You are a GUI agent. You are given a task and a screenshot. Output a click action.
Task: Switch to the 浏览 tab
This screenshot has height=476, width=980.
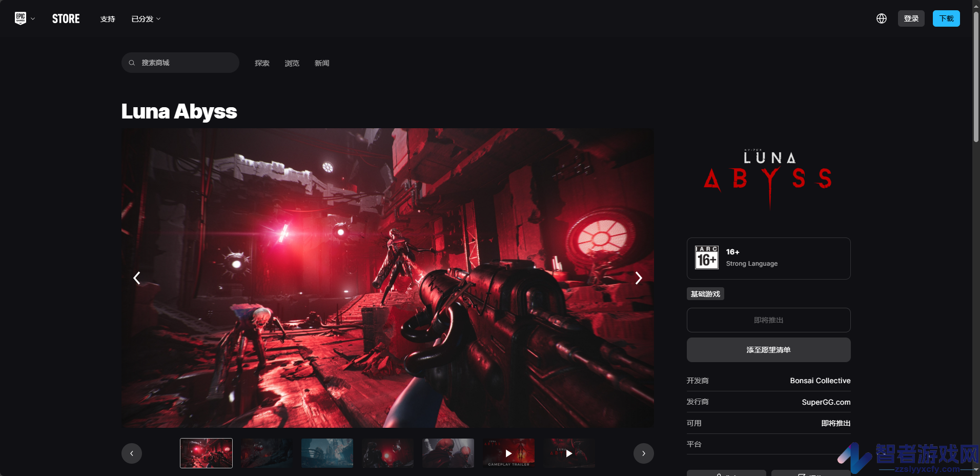292,63
